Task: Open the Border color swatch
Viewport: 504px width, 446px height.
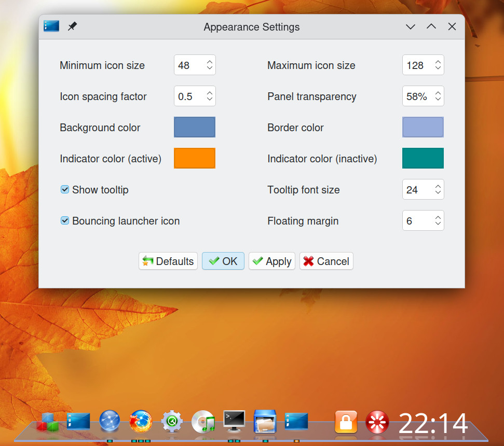Action: 423,127
